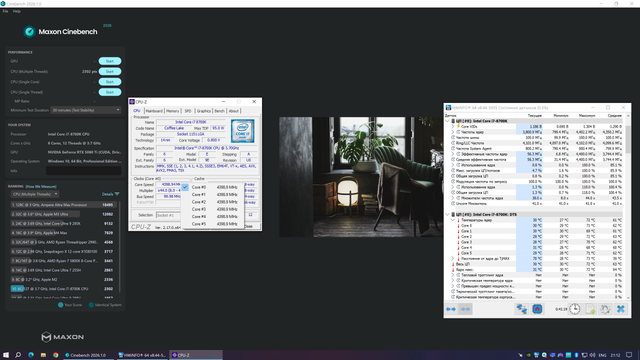The image size is (640, 360).
Task: Expand the Core VIDs row in HWiNFO
Action: point(453,127)
